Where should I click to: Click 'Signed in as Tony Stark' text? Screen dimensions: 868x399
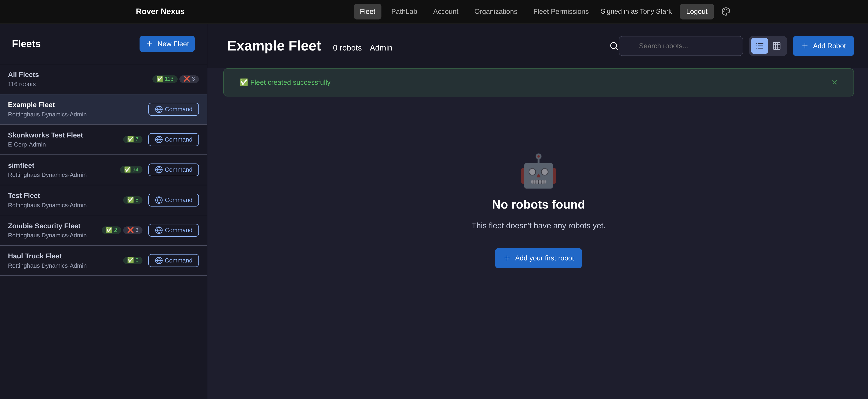(x=636, y=12)
